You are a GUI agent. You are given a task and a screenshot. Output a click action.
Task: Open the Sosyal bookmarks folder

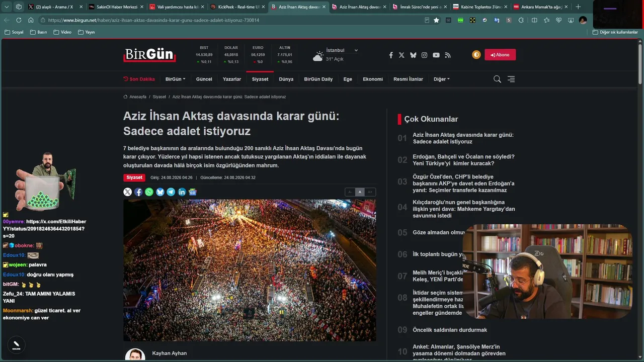(14, 32)
